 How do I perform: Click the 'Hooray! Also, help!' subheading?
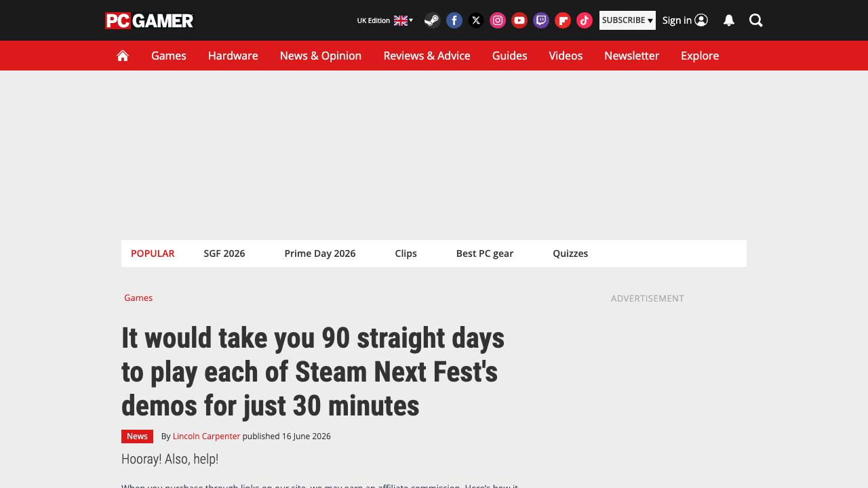pyautogui.click(x=170, y=459)
